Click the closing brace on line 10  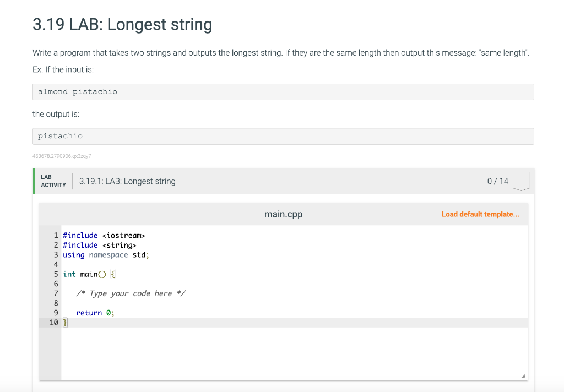[x=64, y=322]
